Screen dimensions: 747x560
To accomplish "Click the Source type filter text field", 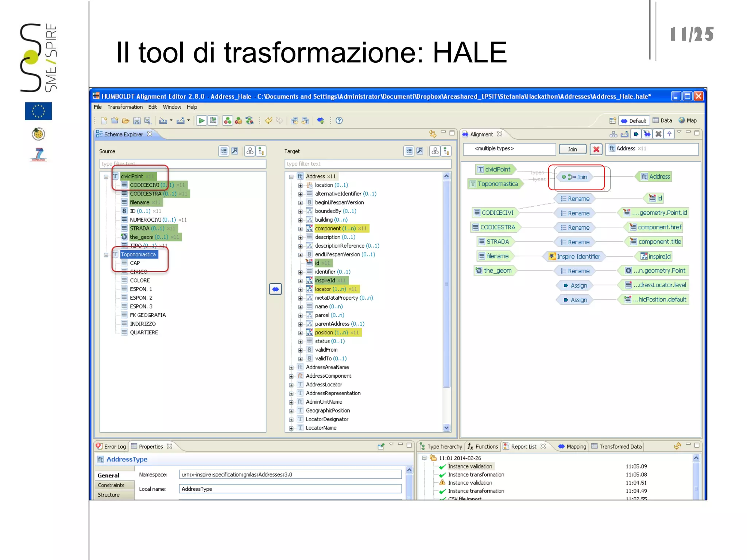I will [182, 164].
